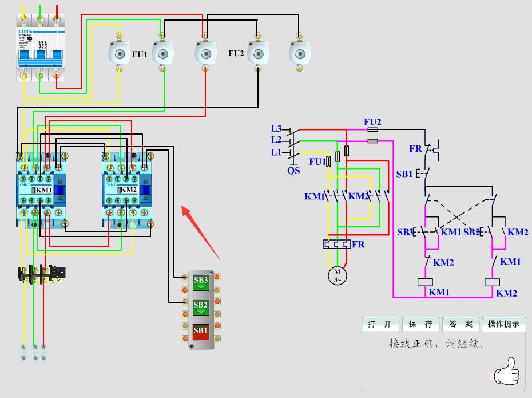532x398 pixels.
Task: Open the 操作提示 operation hints tab
Action: (x=503, y=324)
